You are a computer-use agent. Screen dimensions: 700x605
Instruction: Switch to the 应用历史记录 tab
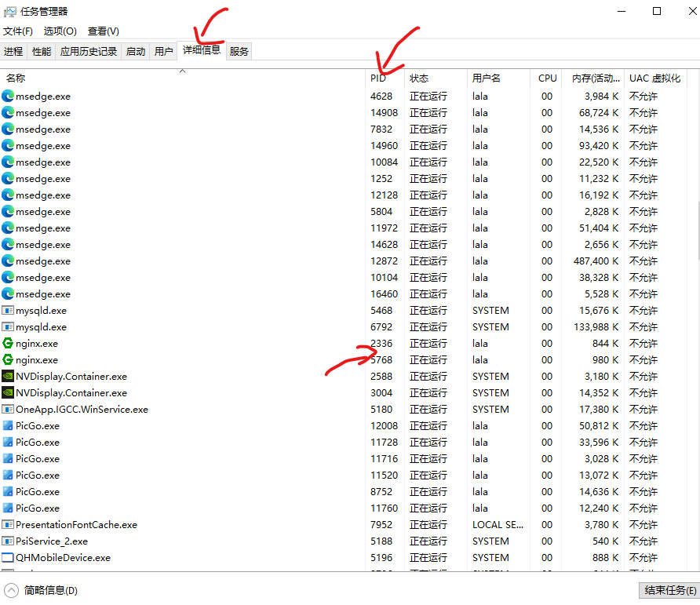click(89, 51)
